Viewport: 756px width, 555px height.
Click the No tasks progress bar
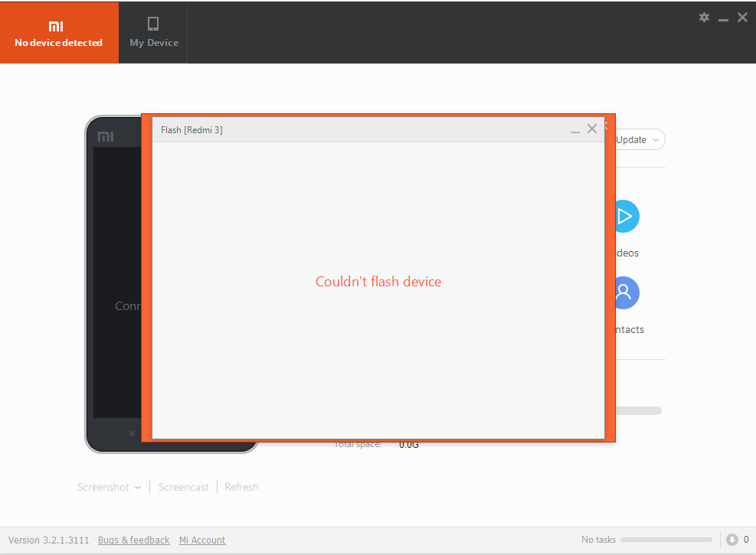click(x=666, y=540)
